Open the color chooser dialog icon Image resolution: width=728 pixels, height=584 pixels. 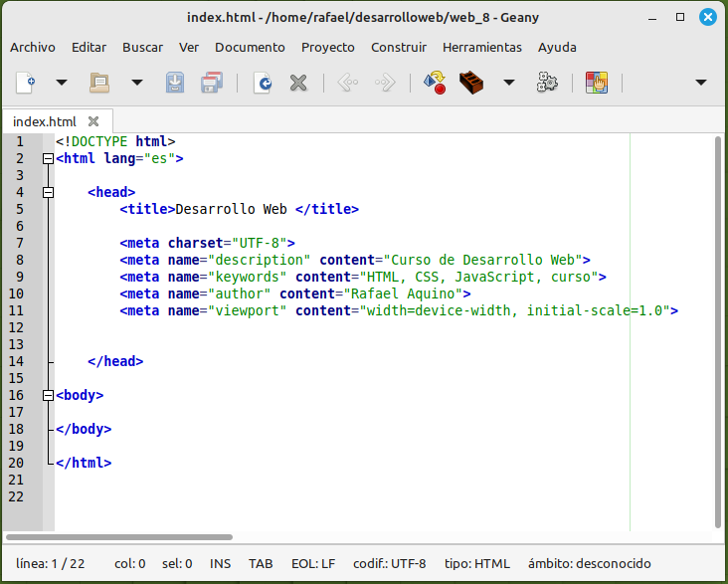pyautogui.click(x=597, y=83)
